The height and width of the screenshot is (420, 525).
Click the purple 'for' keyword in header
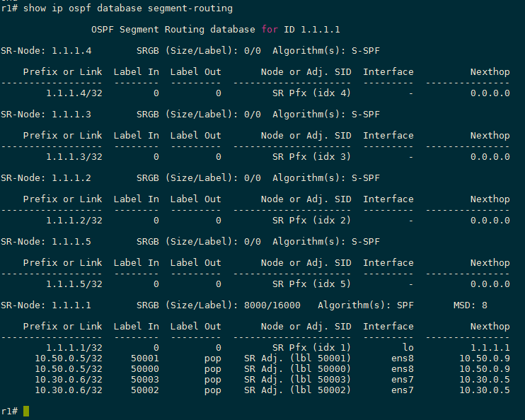270,29
